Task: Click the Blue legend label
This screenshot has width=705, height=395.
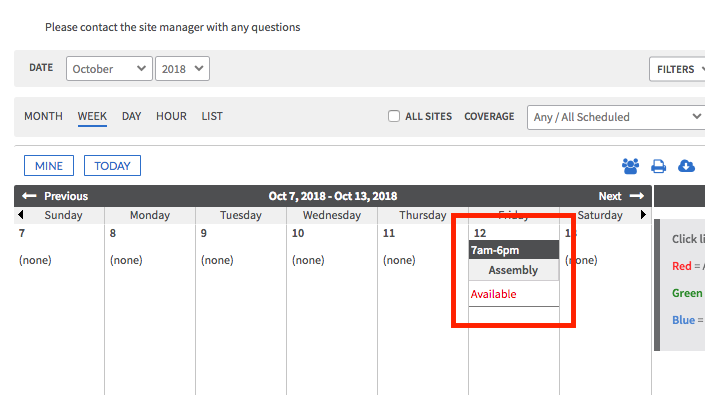Action: click(x=683, y=320)
